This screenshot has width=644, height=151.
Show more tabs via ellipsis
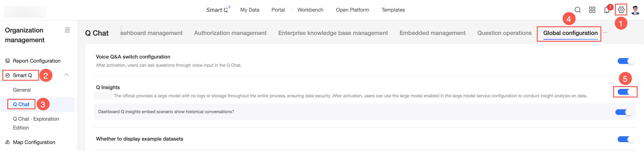click(x=605, y=33)
